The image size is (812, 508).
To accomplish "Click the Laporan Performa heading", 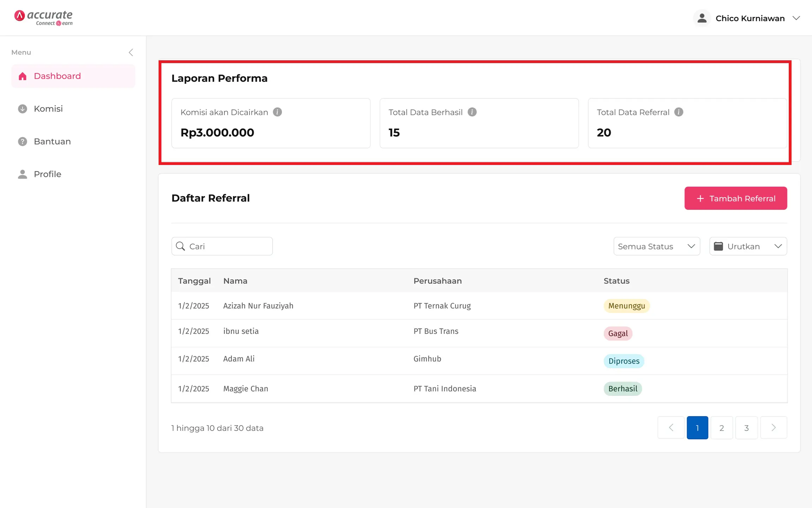I will coord(219,78).
